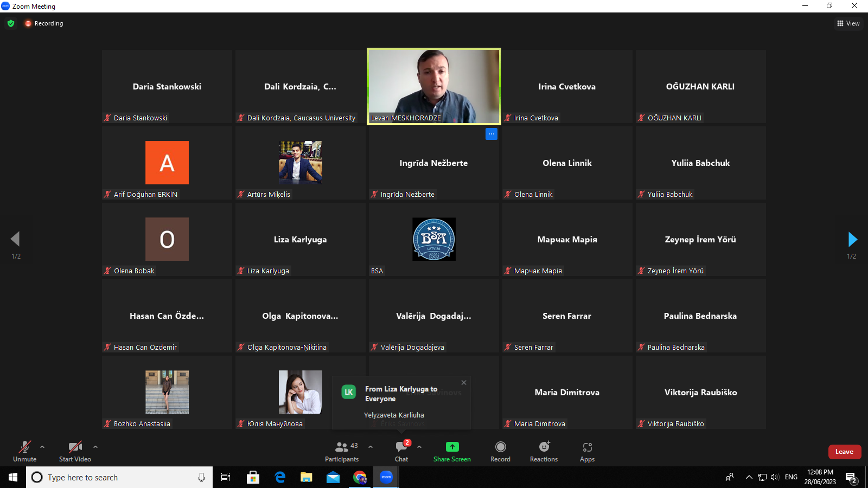
Task: Click the taskbar search box
Action: click(119, 477)
